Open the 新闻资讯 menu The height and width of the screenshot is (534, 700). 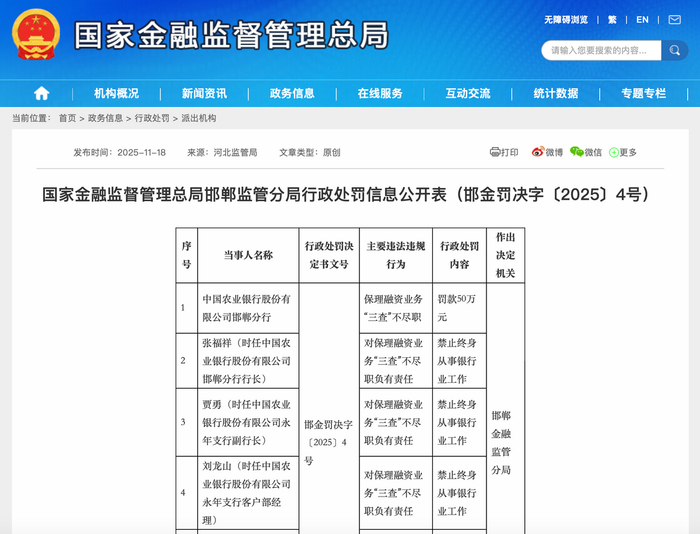204,93
